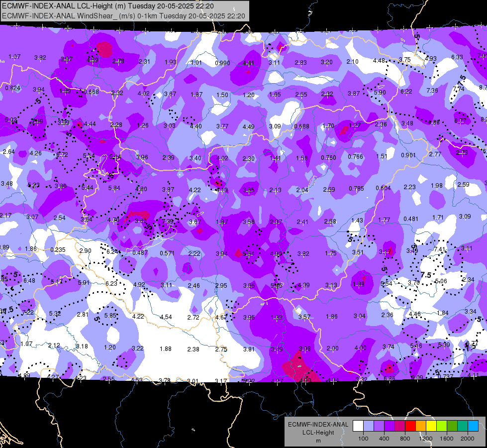Click the teal legend swatch before 2000

[x=463, y=426]
